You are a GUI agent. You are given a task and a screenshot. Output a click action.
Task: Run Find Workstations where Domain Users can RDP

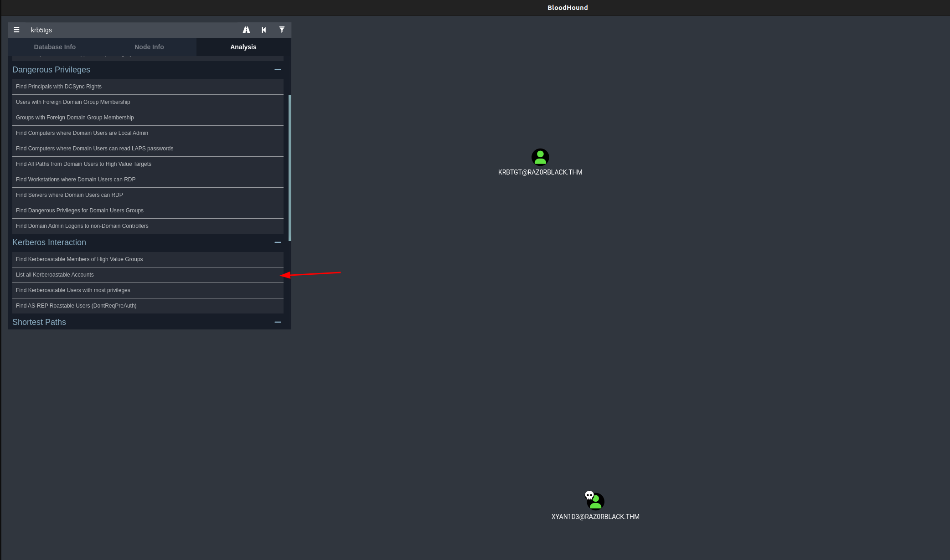pos(148,180)
